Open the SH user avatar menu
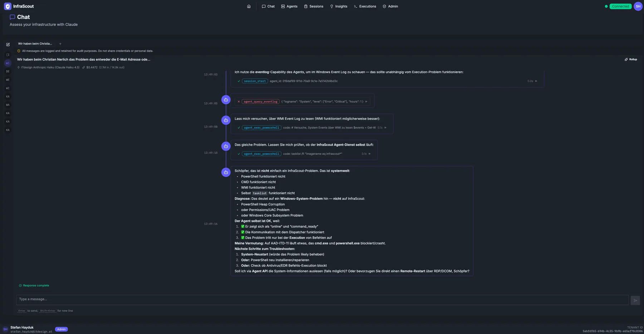Image resolution: width=644 pixels, height=334 pixels. click(x=638, y=6)
